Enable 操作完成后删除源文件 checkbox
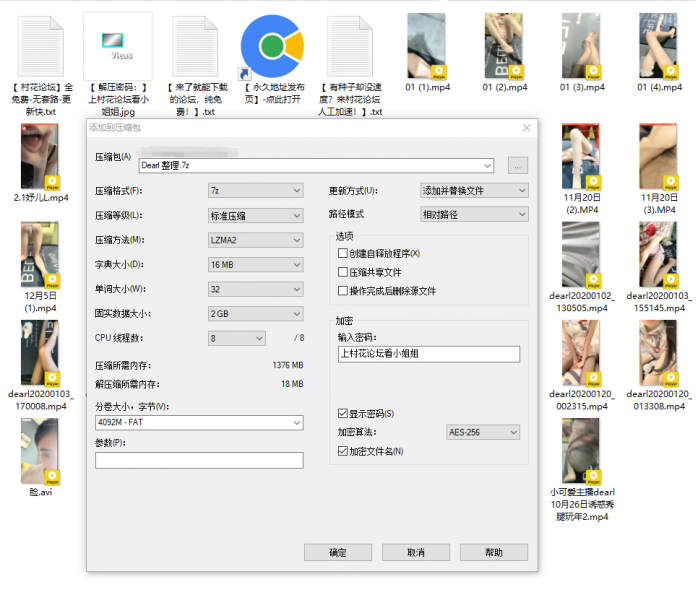This screenshot has width=698, height=600. pos(342,291)
